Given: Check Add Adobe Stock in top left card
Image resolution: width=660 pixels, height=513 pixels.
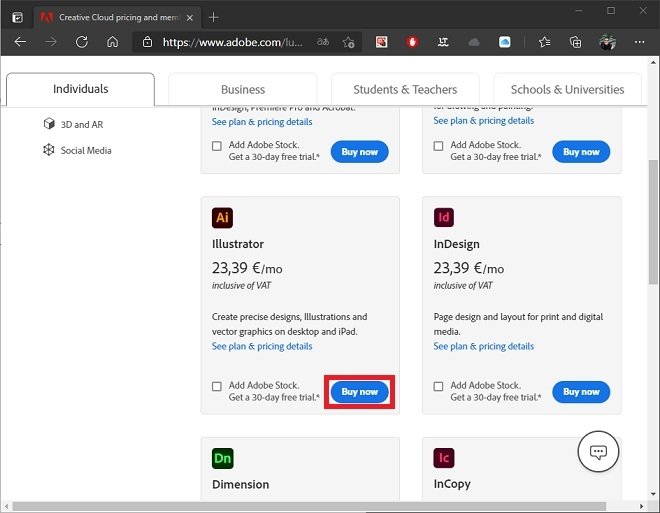Looking at the screenshot, I should pos(217,146).
